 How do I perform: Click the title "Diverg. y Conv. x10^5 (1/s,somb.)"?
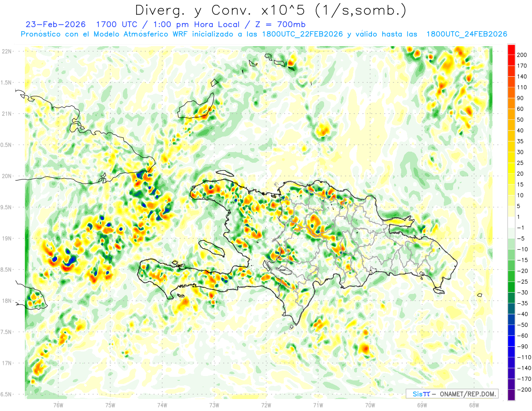click(270, 10)
